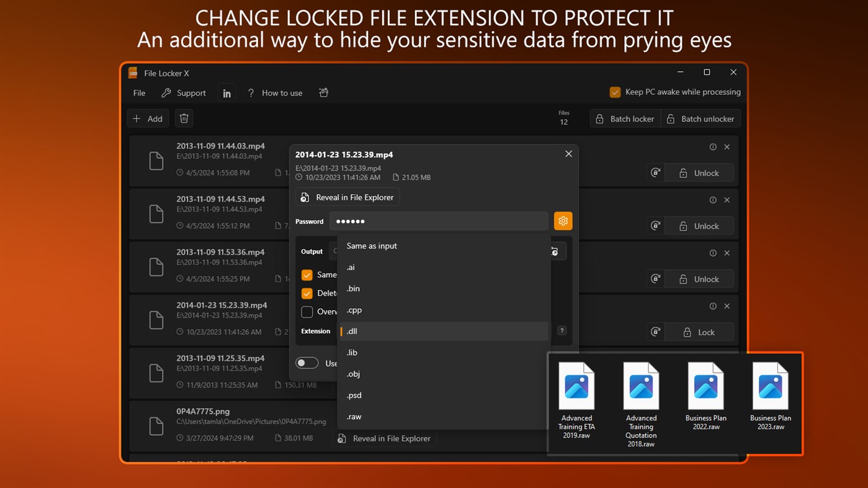Click the bug report icon in the toolbar

pyautogui.click(x=323, y=92)
